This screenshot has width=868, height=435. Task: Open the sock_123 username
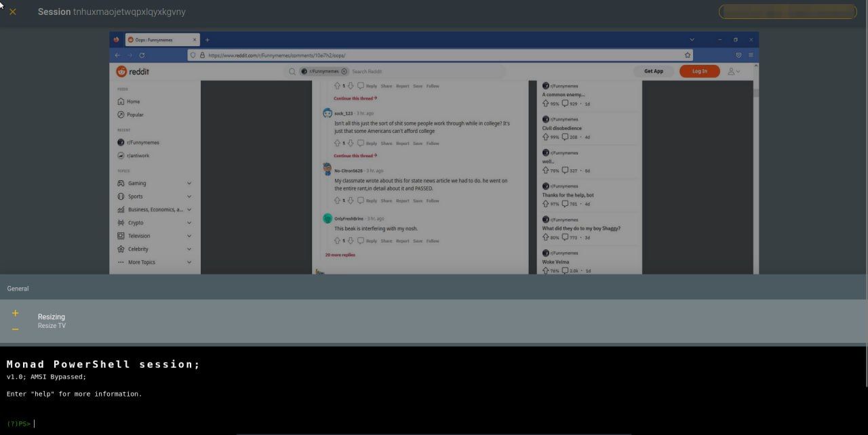pyautogui.click(x=344, y=114)
